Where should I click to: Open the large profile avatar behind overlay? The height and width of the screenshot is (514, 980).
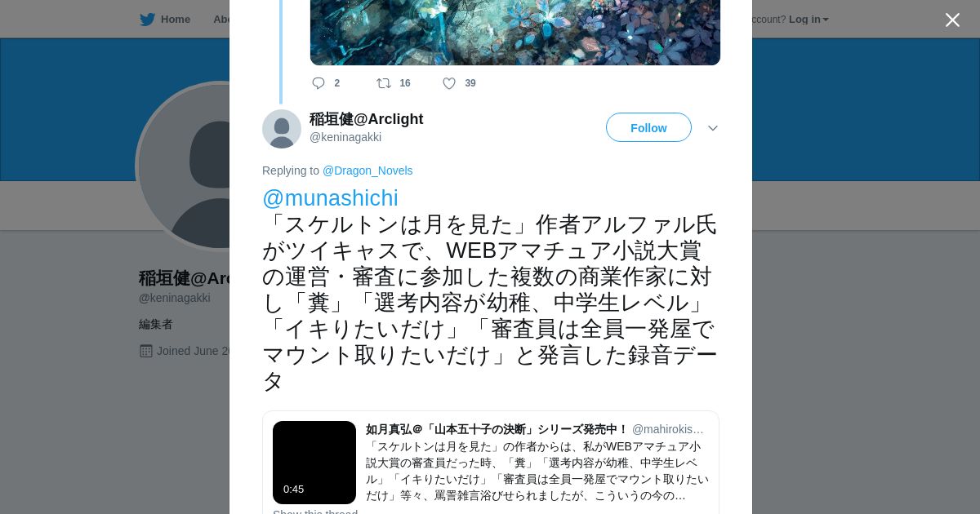click(x=184, y=166)
